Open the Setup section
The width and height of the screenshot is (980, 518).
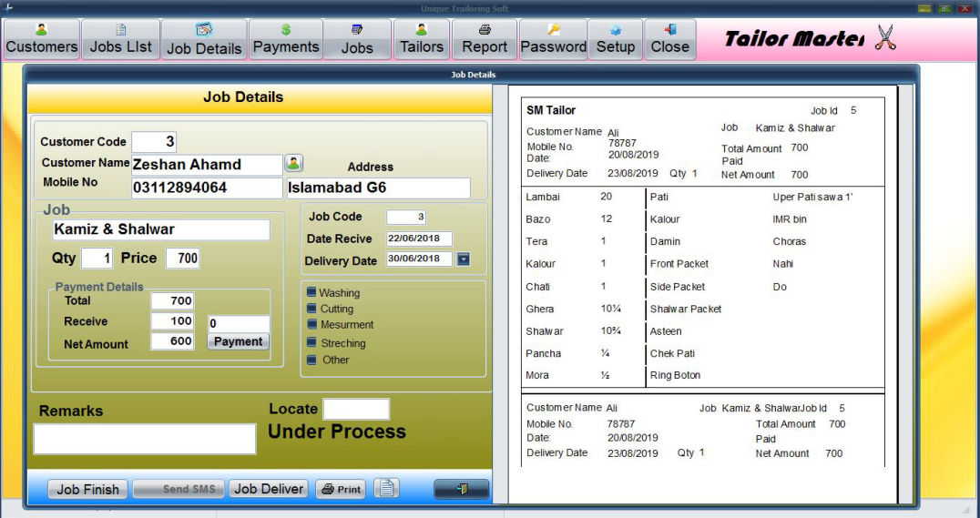point(616,39)
